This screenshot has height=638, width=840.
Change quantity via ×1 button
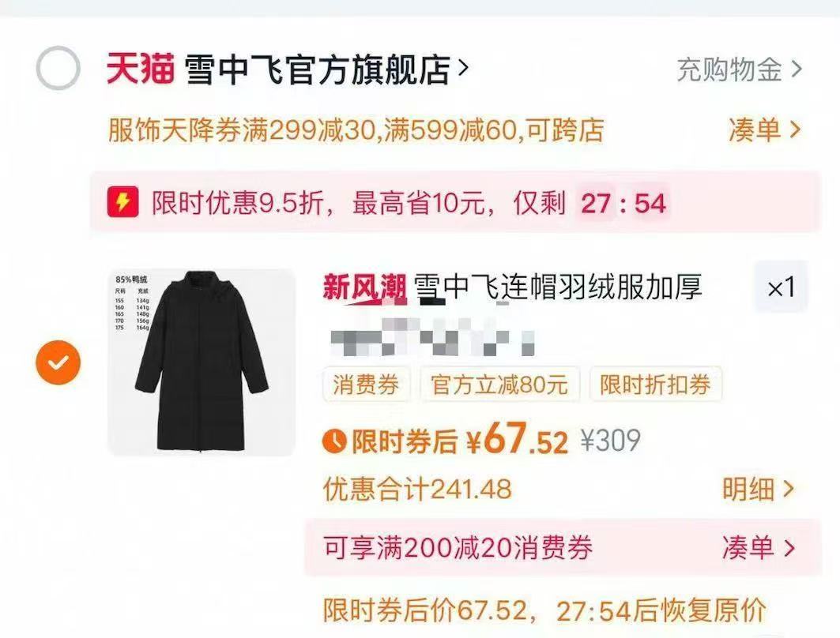click(x=781, y=287)
